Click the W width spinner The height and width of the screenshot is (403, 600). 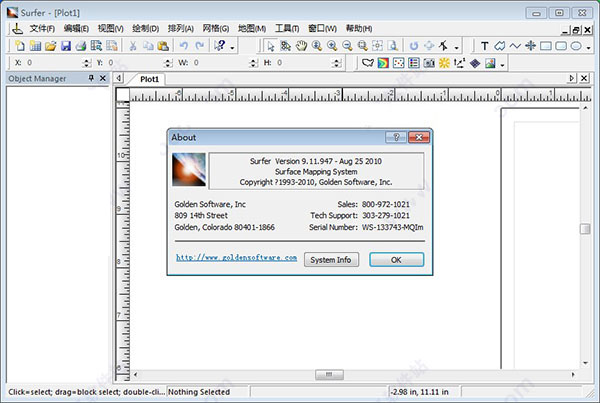click(x=253, y=63)
